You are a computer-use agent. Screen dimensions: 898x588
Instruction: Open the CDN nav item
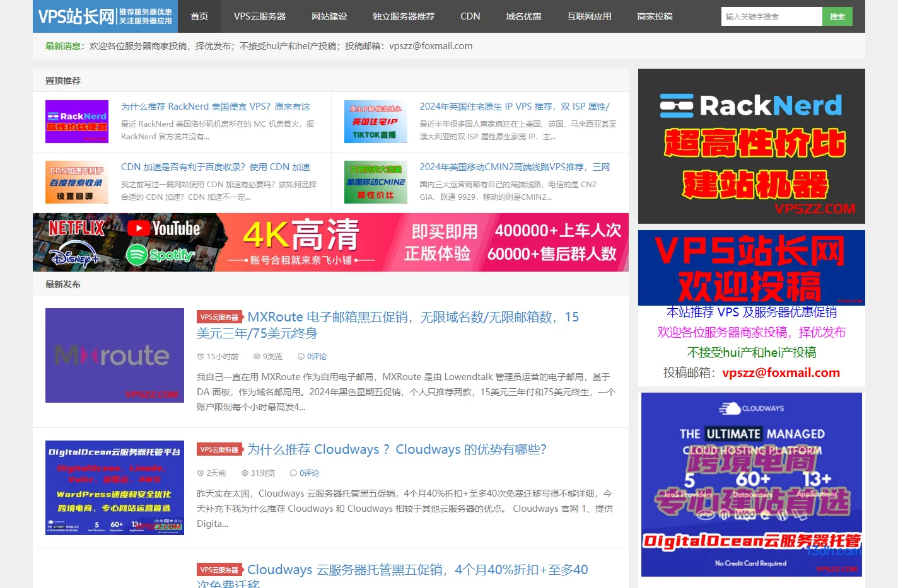point(470,16)
